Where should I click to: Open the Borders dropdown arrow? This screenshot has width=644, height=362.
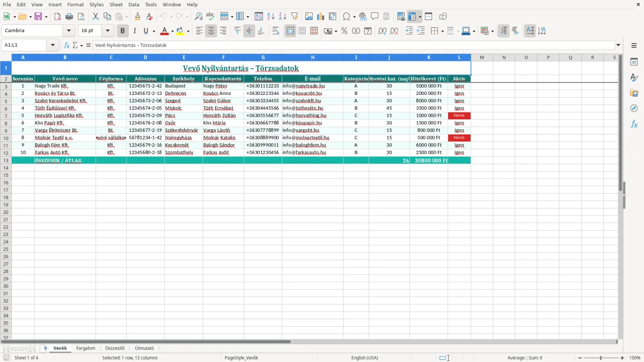(442, 31)
